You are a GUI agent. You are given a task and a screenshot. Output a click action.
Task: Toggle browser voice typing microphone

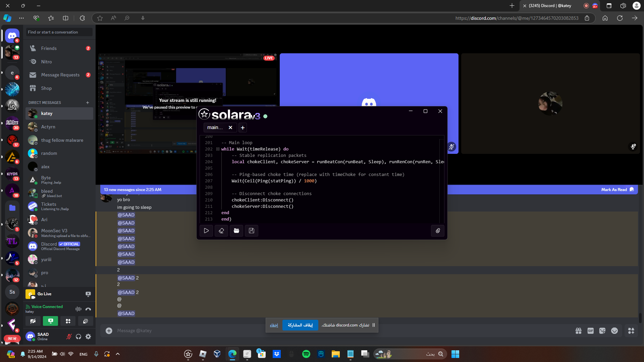pos(143,18)
